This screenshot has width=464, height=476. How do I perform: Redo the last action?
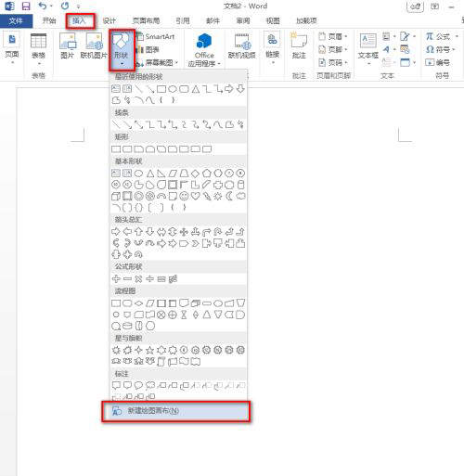(x=65, y=6)
